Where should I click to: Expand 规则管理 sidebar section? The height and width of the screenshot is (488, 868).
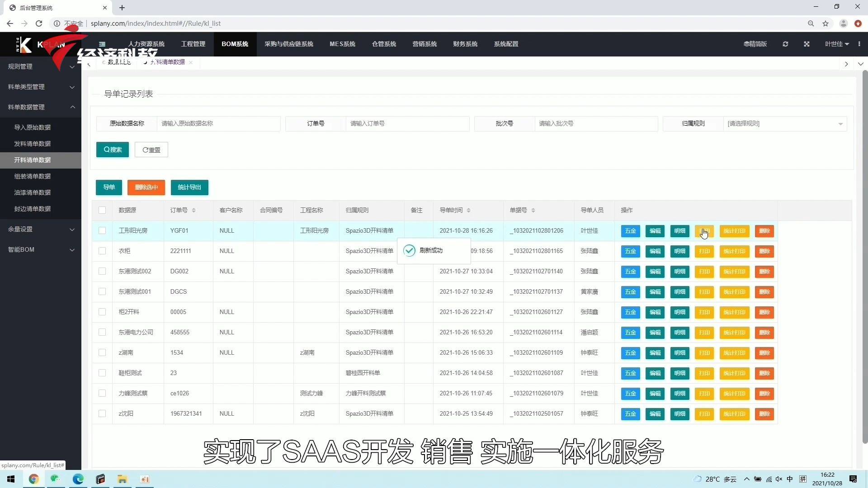pyautogui.click(x=41, y=66)
